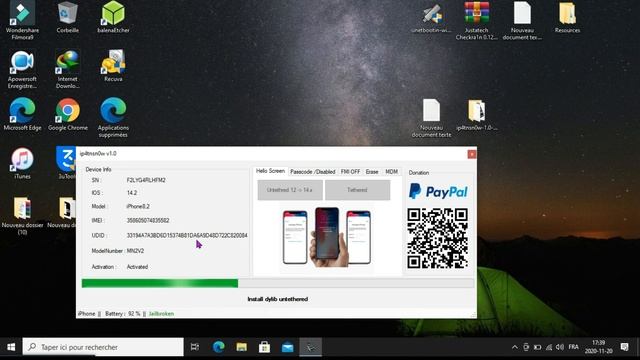The height and width of the screenshot is (360, 640).
Task: Click the Jailbroken status label
Action: (x=161, y=314)
